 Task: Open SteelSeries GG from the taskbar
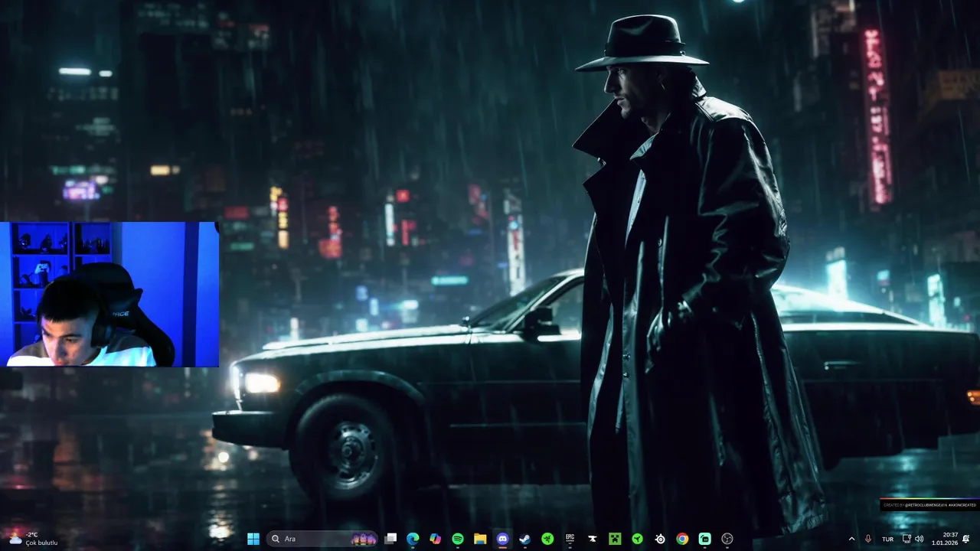[660, 539]
